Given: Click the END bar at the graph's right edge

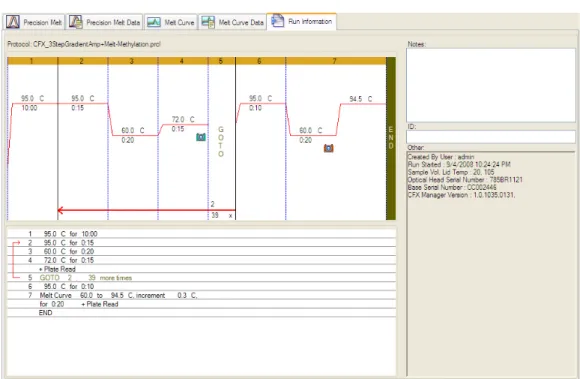Looking at the screenshot, I should [x=391, y=138].
